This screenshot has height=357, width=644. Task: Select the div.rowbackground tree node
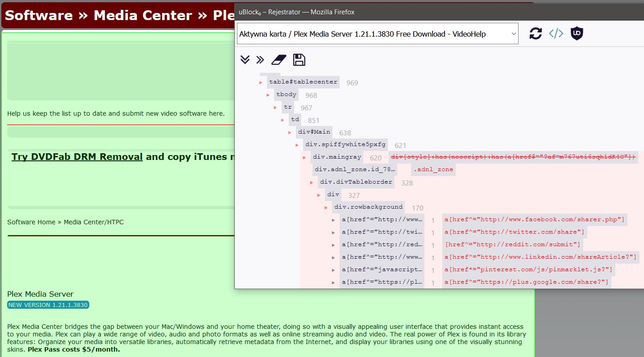pos(369,207)
